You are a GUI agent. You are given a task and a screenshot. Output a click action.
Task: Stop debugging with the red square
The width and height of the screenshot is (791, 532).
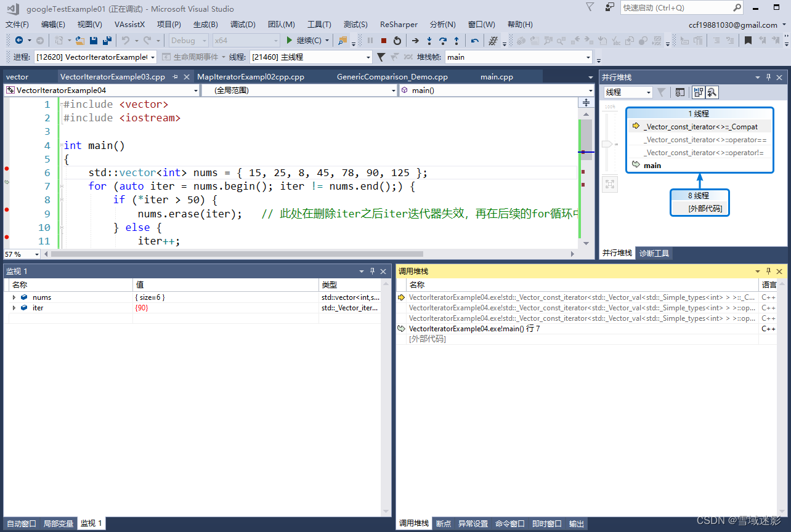click(383, 41)
